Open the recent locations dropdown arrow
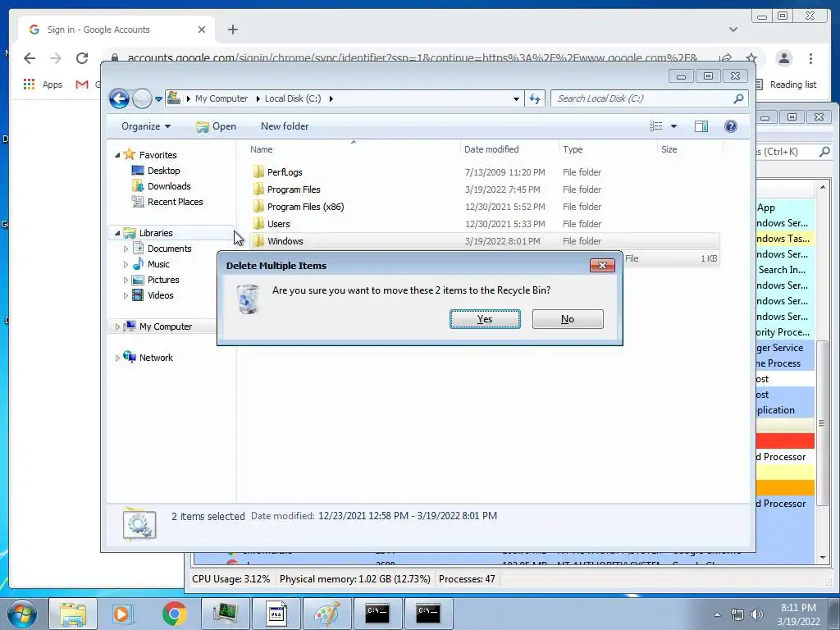840x630 pixels. 158,98
